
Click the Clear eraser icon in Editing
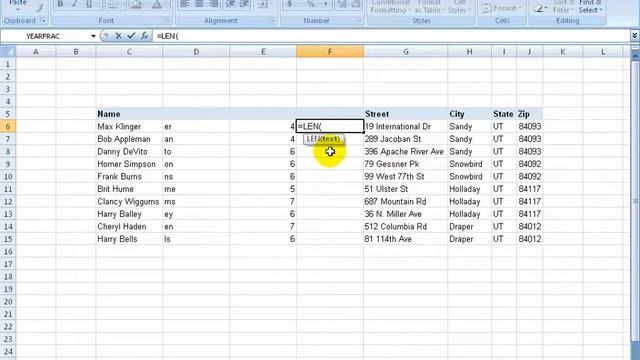tap(538, 7)
